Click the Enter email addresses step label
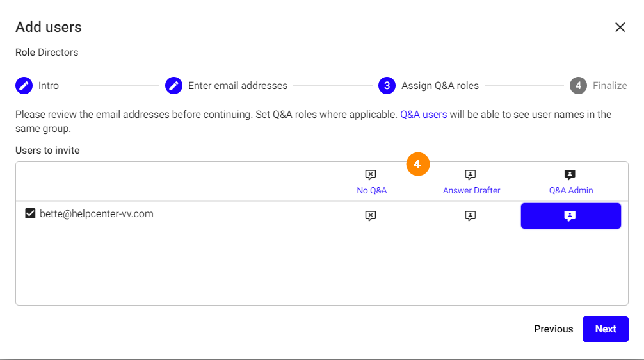644x360 pixels. [237, 86]
